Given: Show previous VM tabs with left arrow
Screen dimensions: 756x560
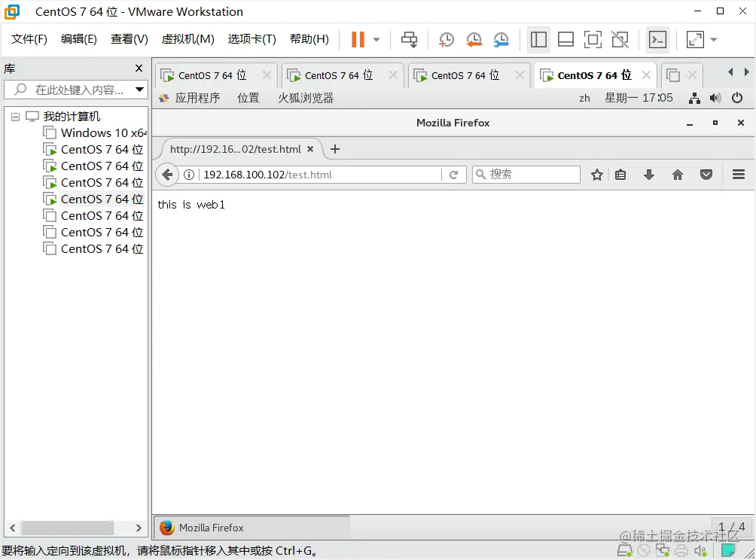Looking at the screenshot, I should (730, 72).
